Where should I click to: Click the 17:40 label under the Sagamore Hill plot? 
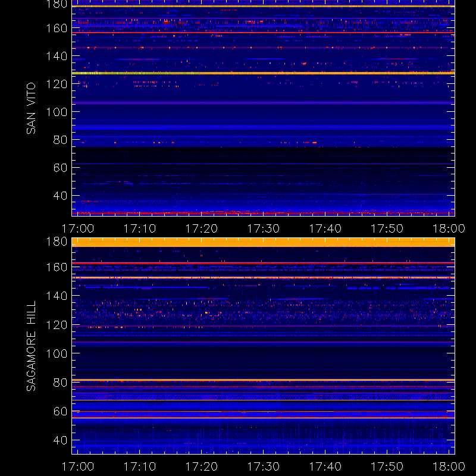[x=325, y=466]
